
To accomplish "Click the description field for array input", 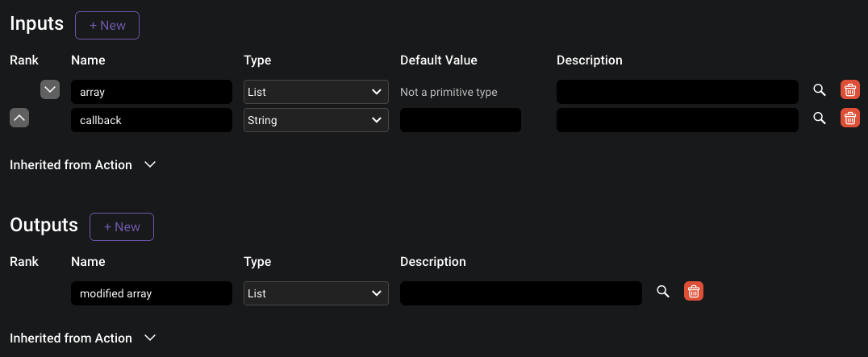I will click(677, 92).
